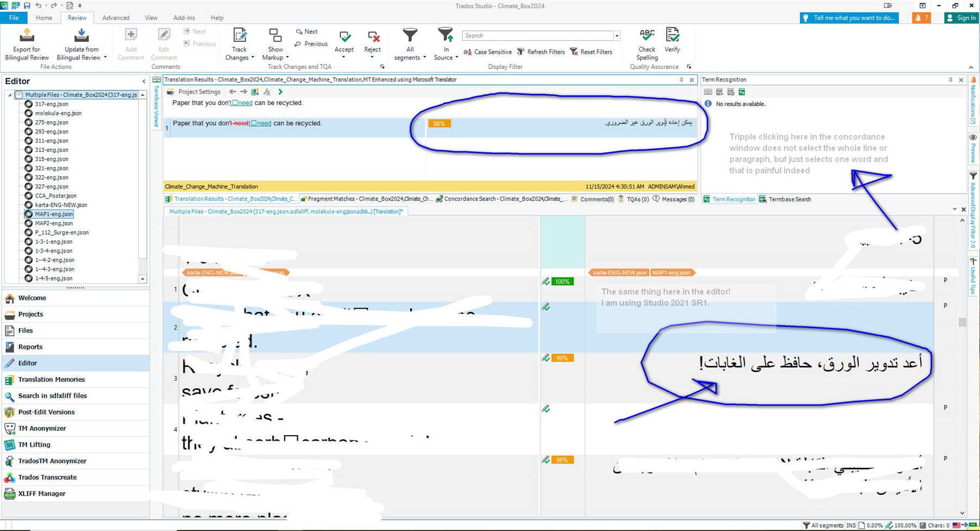
Task: Click the notifications bell showing 7
Action: click(x=921, y=18)
